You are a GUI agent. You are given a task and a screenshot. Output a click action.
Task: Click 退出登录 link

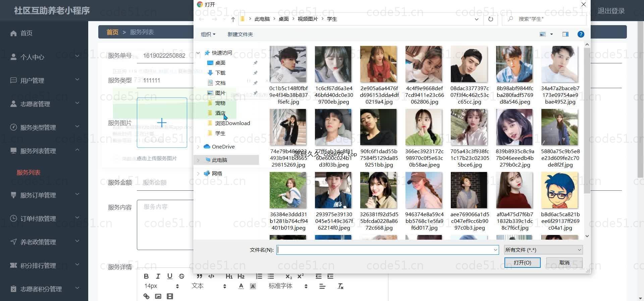[x=611, y=11]
